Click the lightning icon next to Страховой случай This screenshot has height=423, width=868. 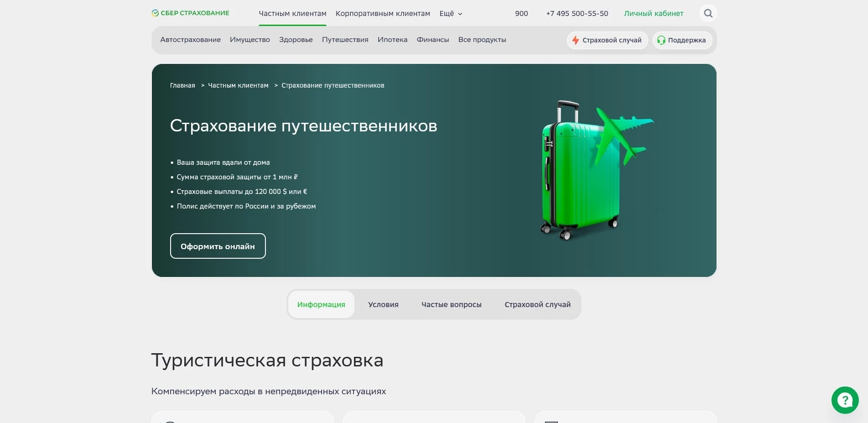tap(576, 40)
